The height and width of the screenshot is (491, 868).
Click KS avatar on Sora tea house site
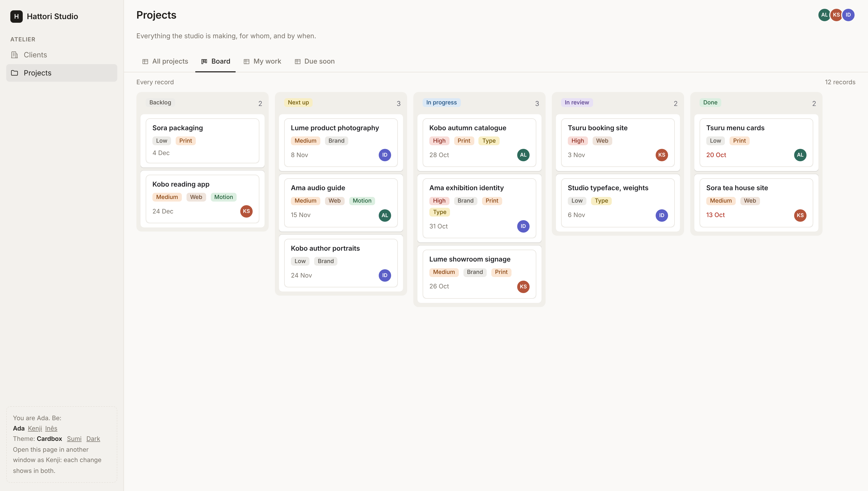point(800,216)
